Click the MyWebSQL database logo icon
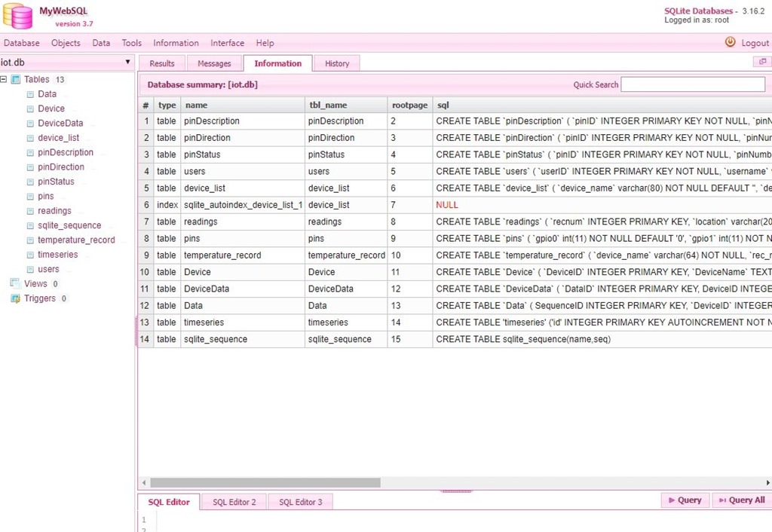The width and height of the screenshot is (772, 532). pos(18,16)
